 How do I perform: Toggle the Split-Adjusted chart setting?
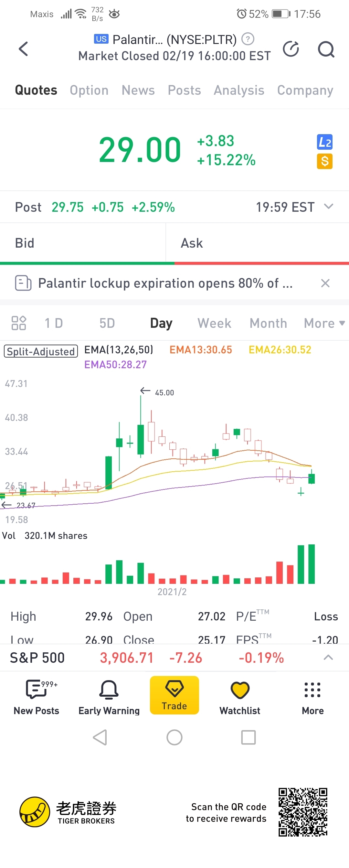coord(41,351)
